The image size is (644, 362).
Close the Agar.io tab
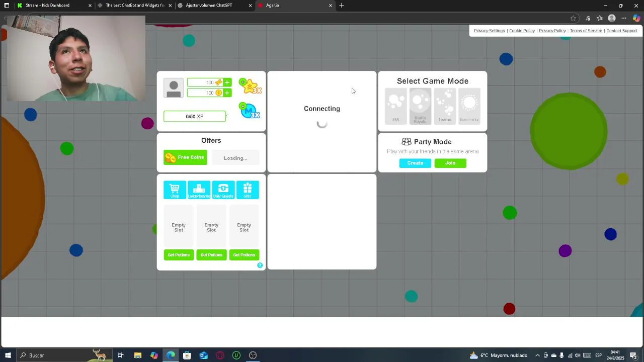[331, 6]
